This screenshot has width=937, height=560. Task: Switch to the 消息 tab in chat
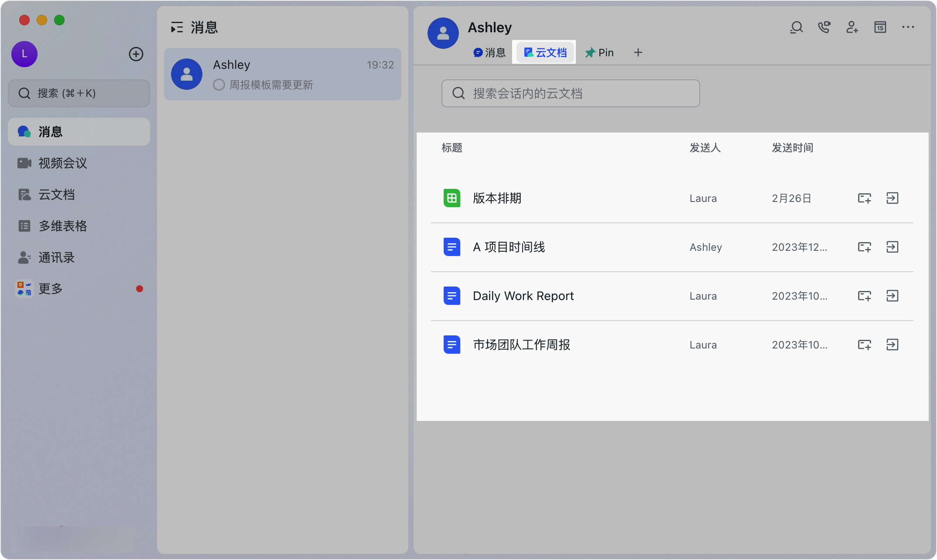[x=489, y=53]
